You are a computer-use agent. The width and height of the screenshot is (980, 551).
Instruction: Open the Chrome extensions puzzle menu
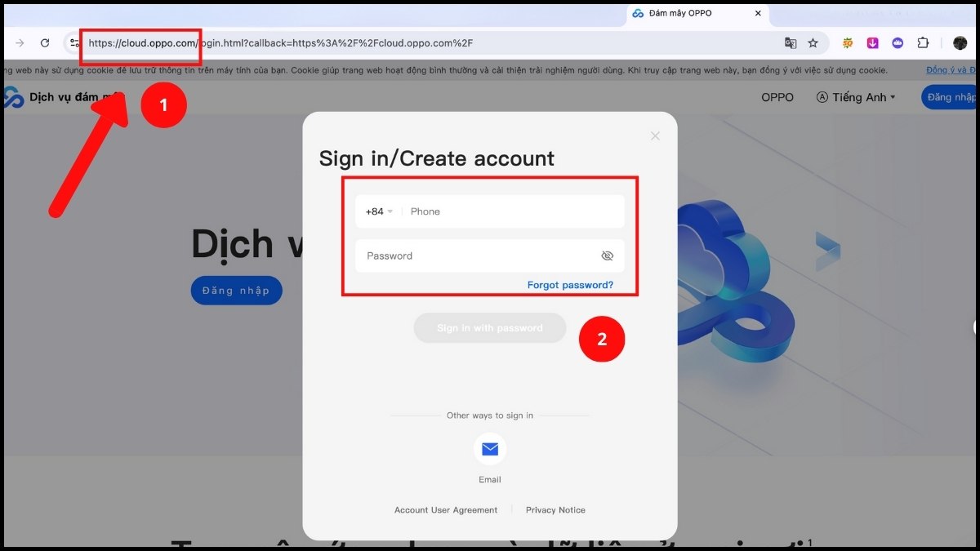[x=924, y=42]
